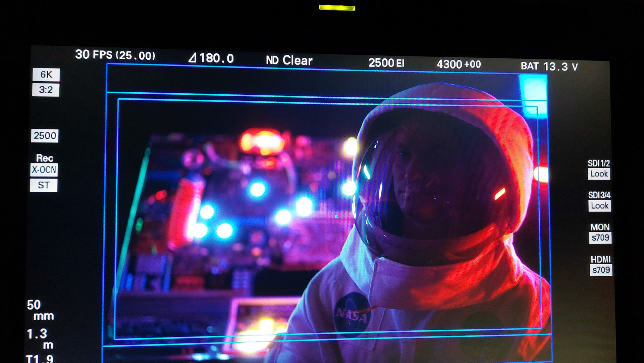
Task: Select the 50 mm focal length readout
Action: tap(40, 310)
